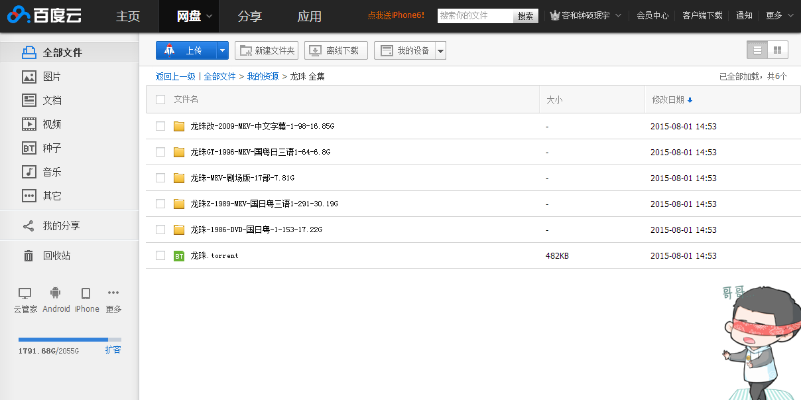Image resolution: width=801 pixels, height=400 pixels.
Task: Select the BT 种子 category icon
Action: (29, 148)
